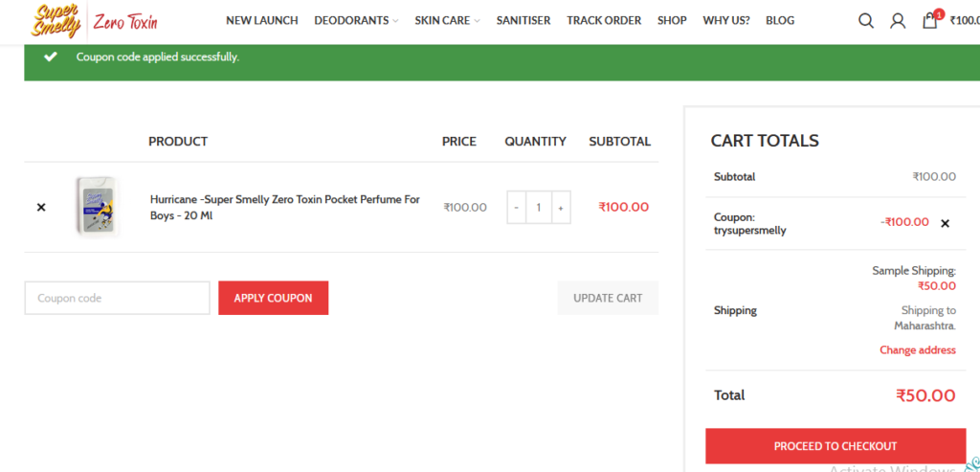This screenshot has width=980, height=472.
Task: Open the Track Order page
Action: (604, 21)
